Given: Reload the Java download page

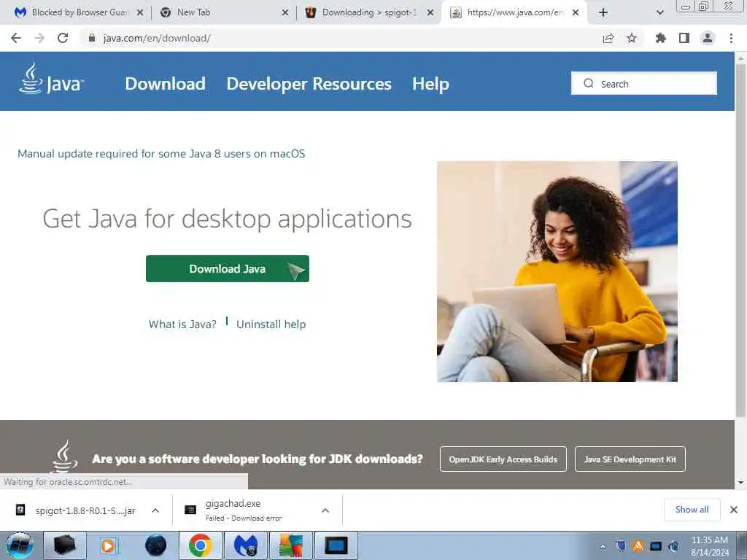Looking at the screenshot, I should click(63, 38).
